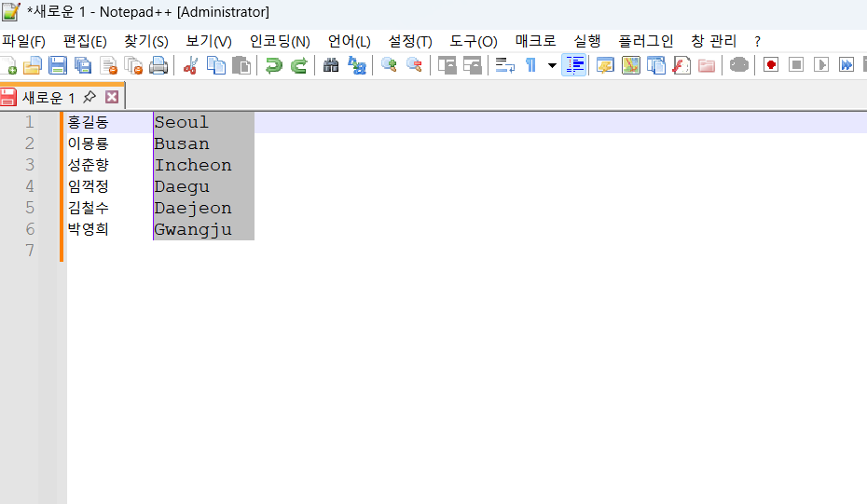Print the document with printer icon
The width and height of the screenshot is (867, 504).
click(x=158, y=65)
